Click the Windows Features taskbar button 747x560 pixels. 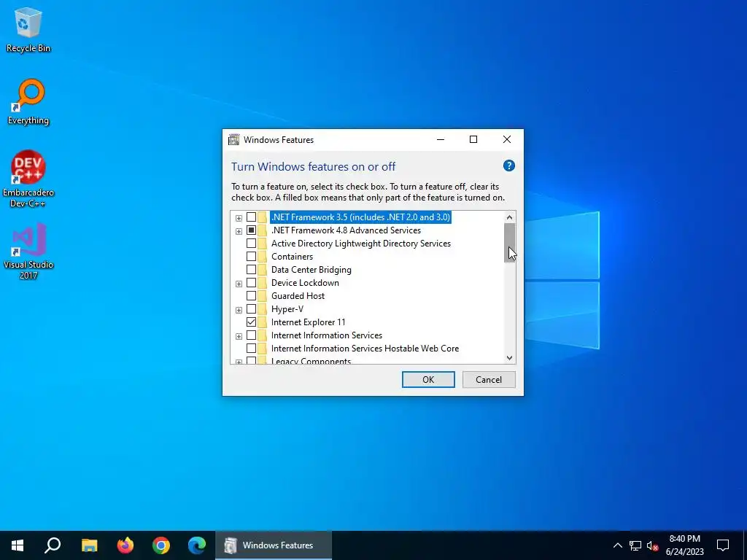[274, 545]
